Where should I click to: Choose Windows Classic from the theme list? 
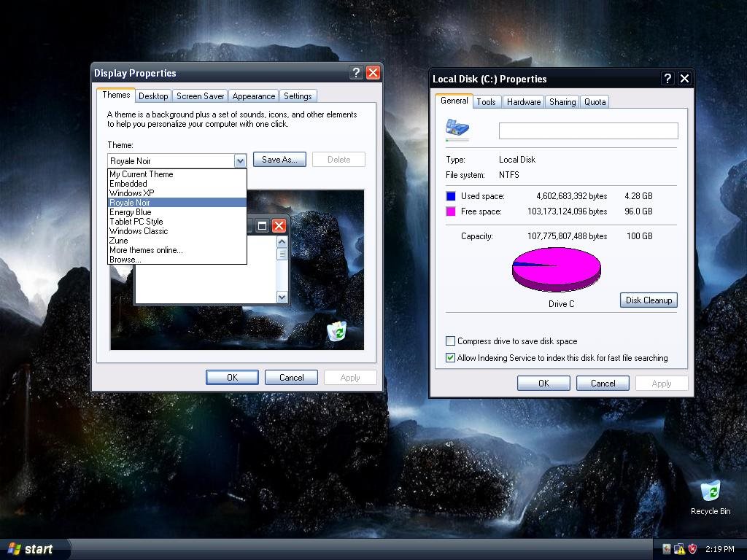[x=139, y=231]
